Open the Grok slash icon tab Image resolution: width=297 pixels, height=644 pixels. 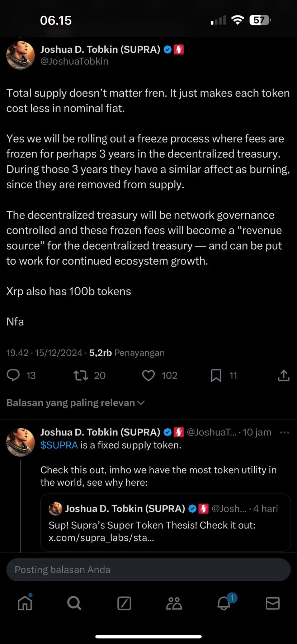124,603
